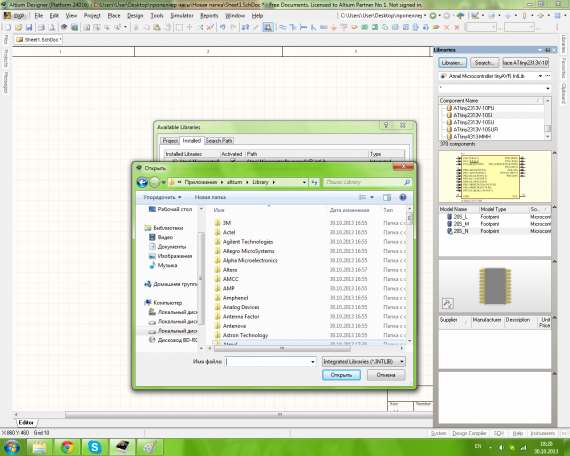The image size is (570, 456).
Task: Click the Place Part icon
Action: tap(354, 27)
